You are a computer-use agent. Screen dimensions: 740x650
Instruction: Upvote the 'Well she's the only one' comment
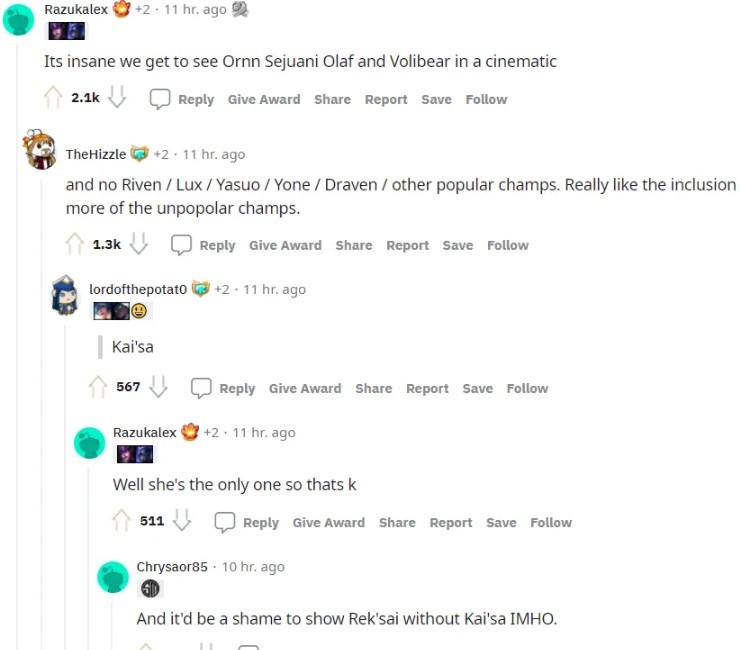[121, 521]
